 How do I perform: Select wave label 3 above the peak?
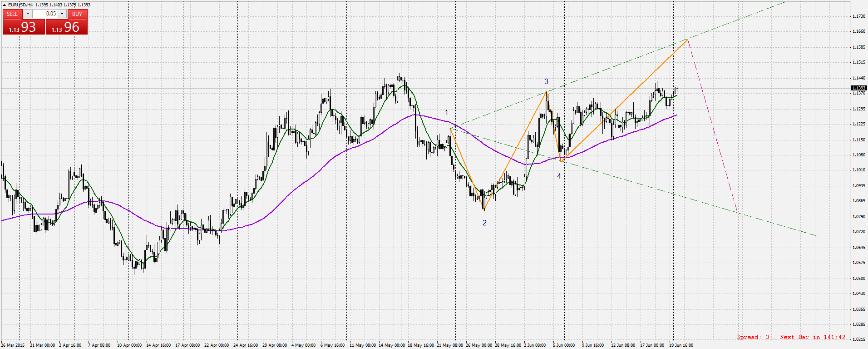click(x=546, y=81)
